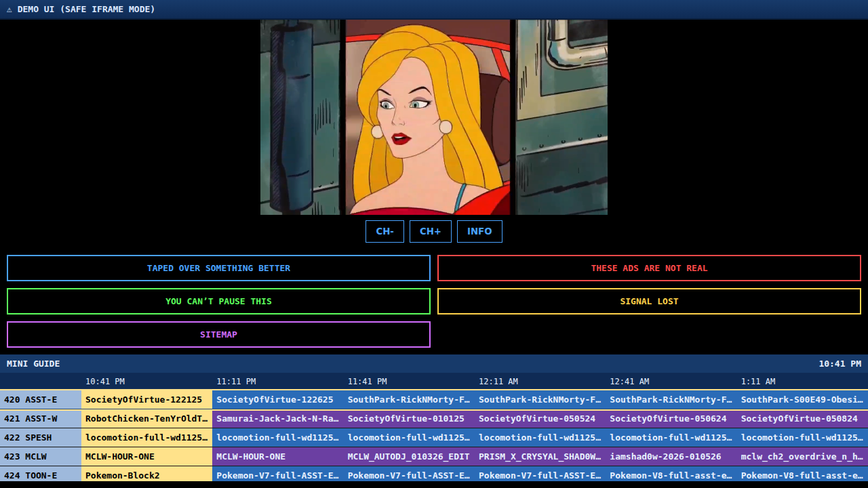The image size is (868, 488).
Task: Open the INFO panel button
Action: [x=479, y=231]
